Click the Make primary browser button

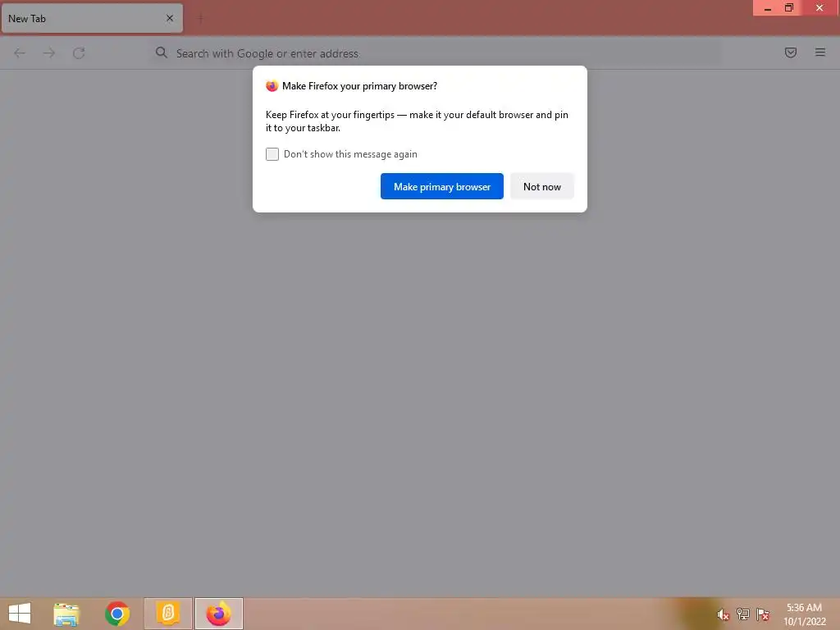[x=441, y=186]
